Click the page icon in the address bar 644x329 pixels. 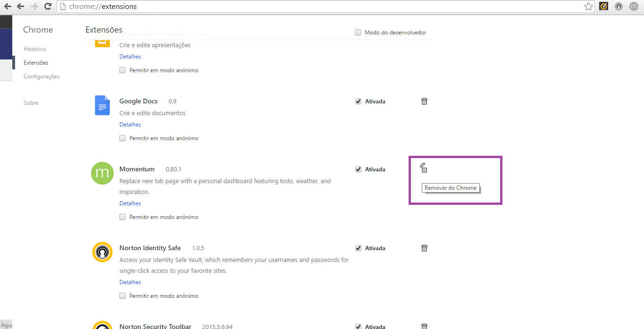point(63,7)
